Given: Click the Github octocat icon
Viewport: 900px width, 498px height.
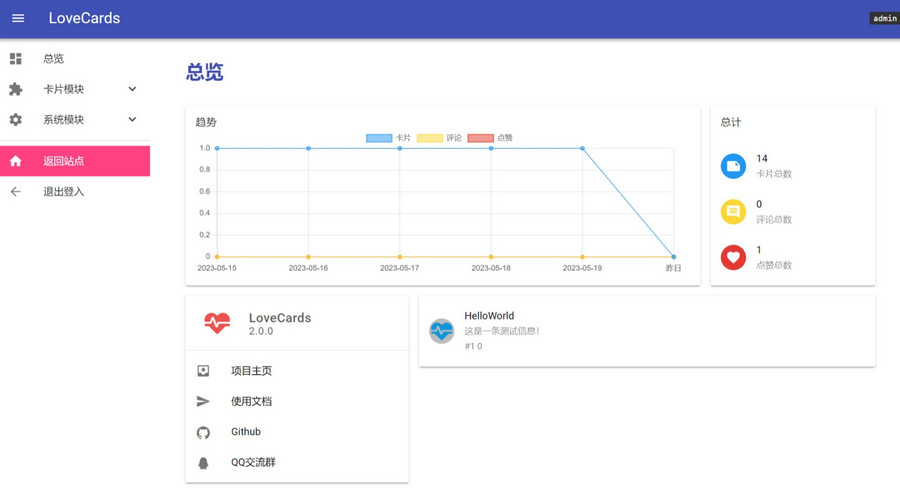Looking at the screenshot, I should pos(203,432).
